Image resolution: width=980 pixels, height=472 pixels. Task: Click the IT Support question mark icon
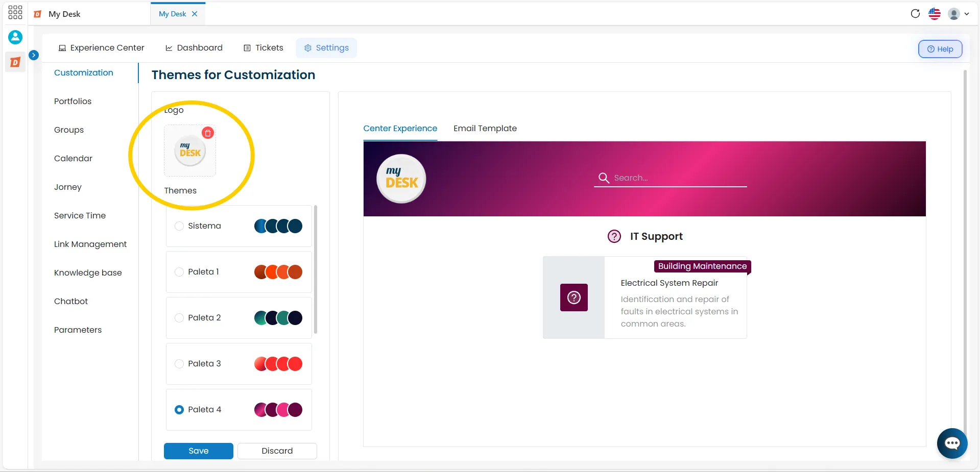point(614,236)
